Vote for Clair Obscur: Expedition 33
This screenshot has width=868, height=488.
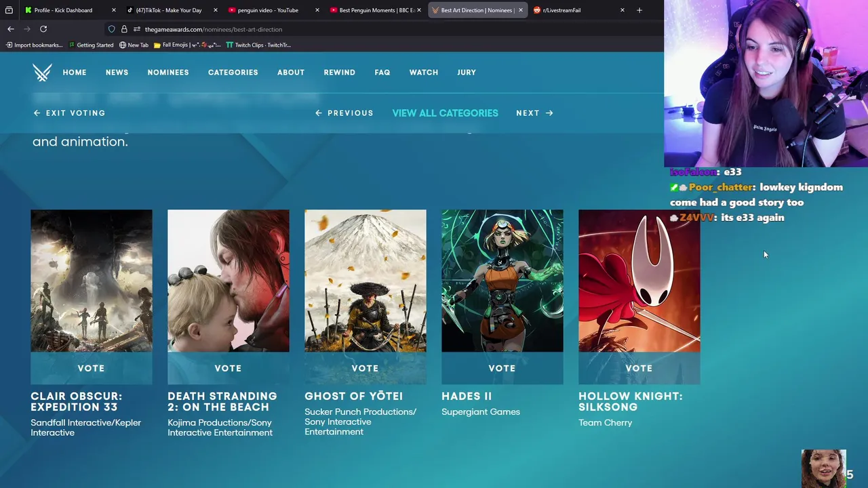[x=91, y=368]
